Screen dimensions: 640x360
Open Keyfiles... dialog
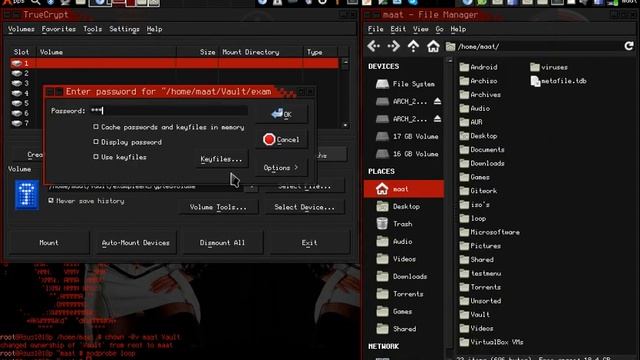coord(221,159)
